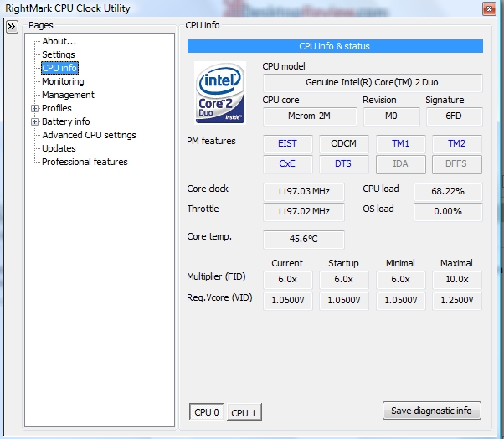Expand the Battery info tree node

pos(34,121)
